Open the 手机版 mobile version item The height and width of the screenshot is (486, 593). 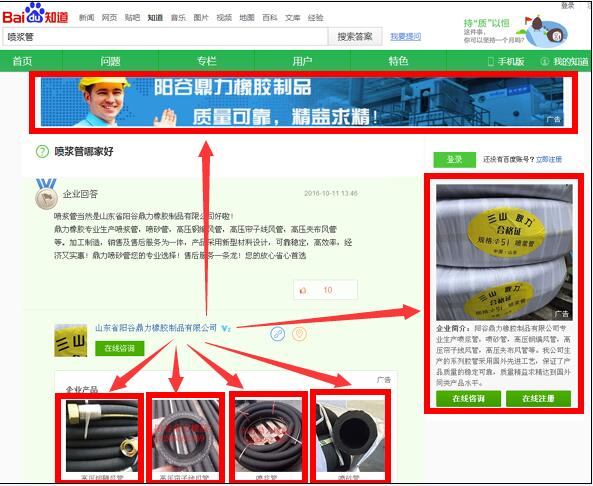point(506,61)
